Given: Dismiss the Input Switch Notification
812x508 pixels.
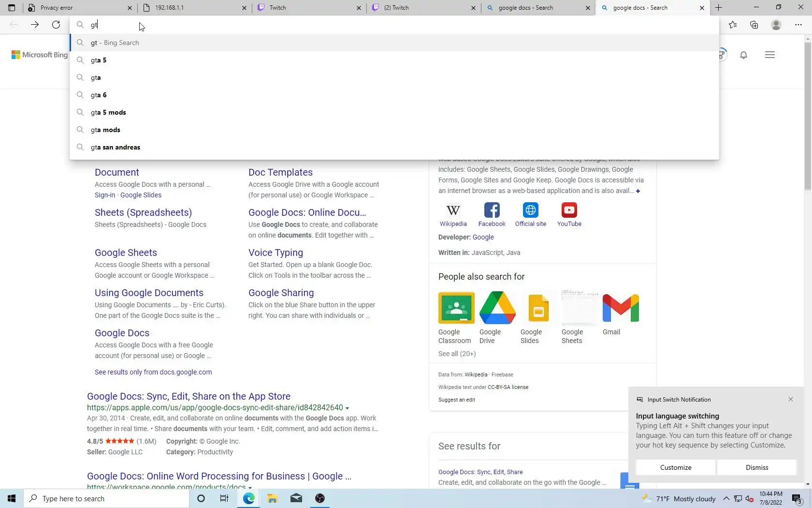Looking at the screenshot, I should point(757,467).
